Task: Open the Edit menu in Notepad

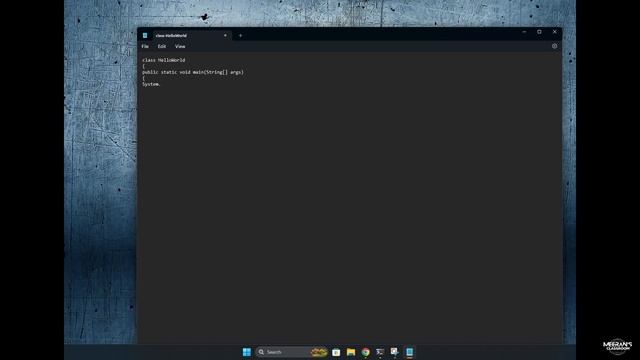Action: click(162, 47)
